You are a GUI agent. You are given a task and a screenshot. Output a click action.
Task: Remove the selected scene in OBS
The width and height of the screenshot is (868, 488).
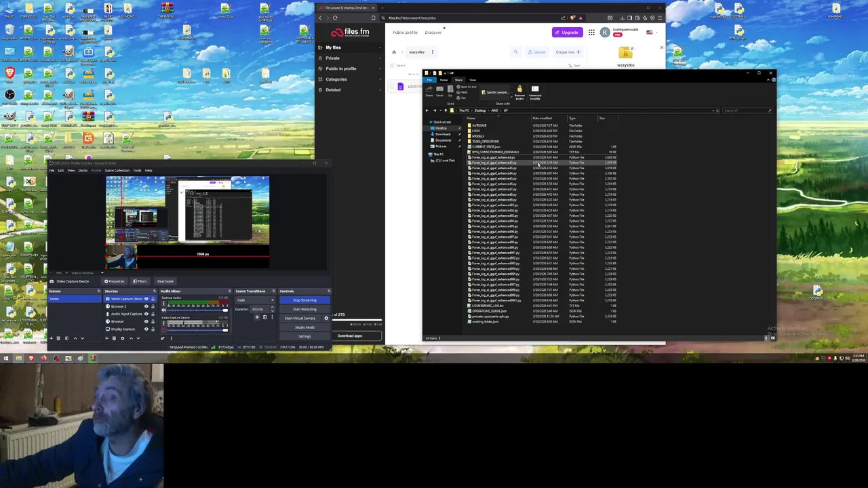[x=58, y=338]
